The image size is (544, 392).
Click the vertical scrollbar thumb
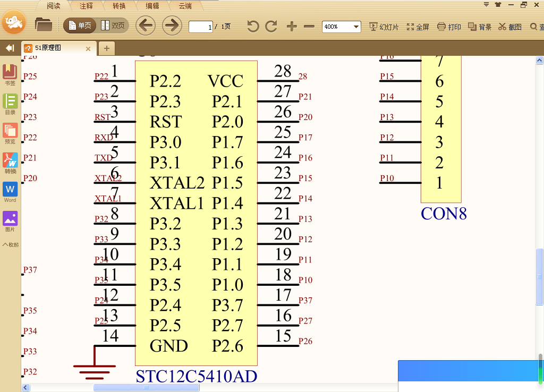point(539,277)
